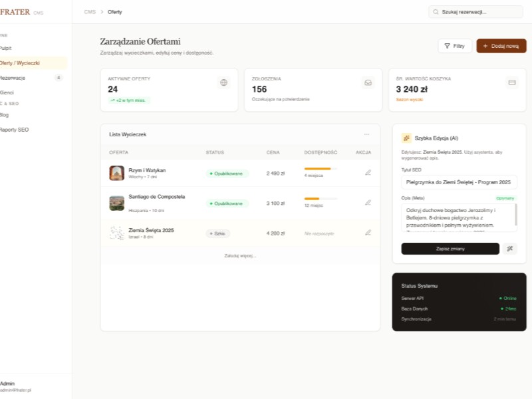Open the Filtry filter options
This screenshot has width=532, height=399.
click(455, 46)
